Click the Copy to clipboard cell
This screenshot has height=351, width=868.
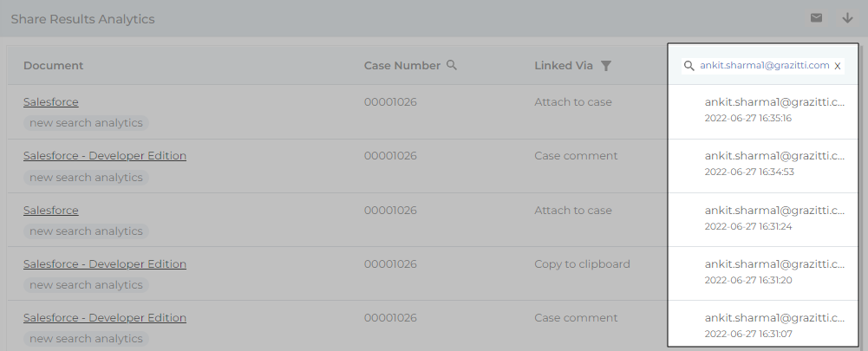582,263
